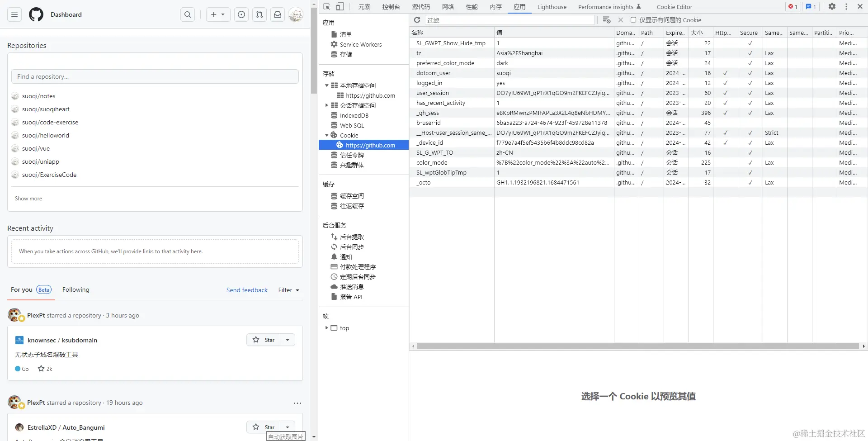Click the cookie 过滤 filter field
The image size is (868, 441).
(509, 20)
